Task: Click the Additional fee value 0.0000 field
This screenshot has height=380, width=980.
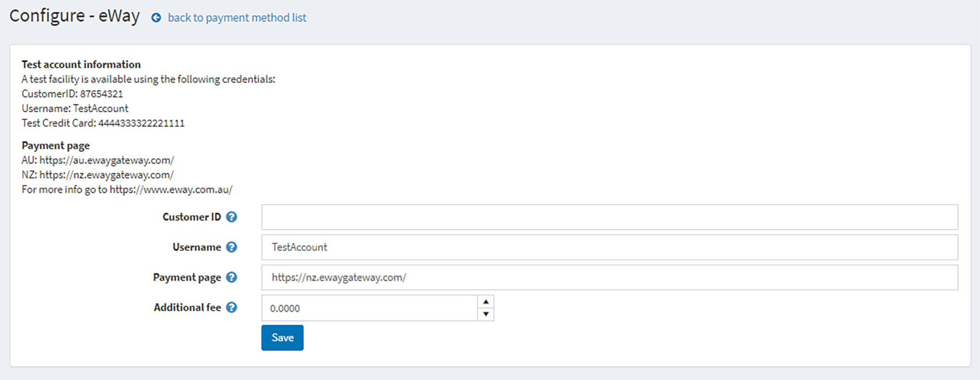Action: [369, 308]
